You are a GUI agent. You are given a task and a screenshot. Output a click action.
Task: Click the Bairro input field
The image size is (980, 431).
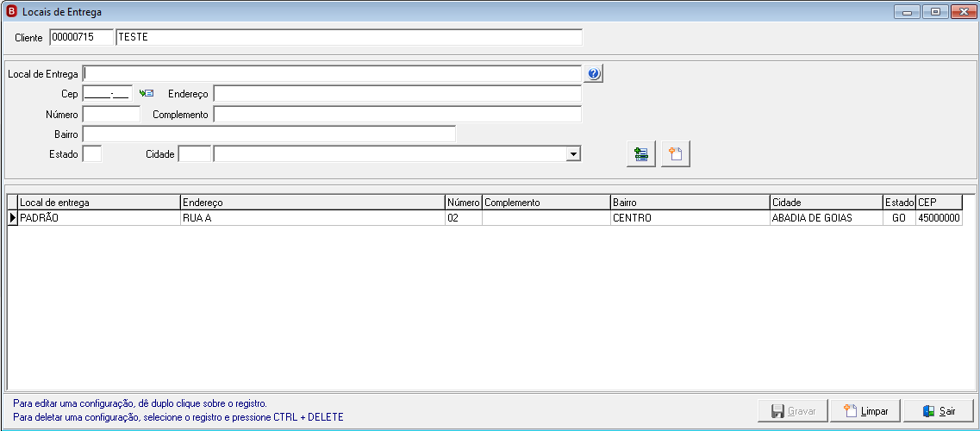click(269, 134)
